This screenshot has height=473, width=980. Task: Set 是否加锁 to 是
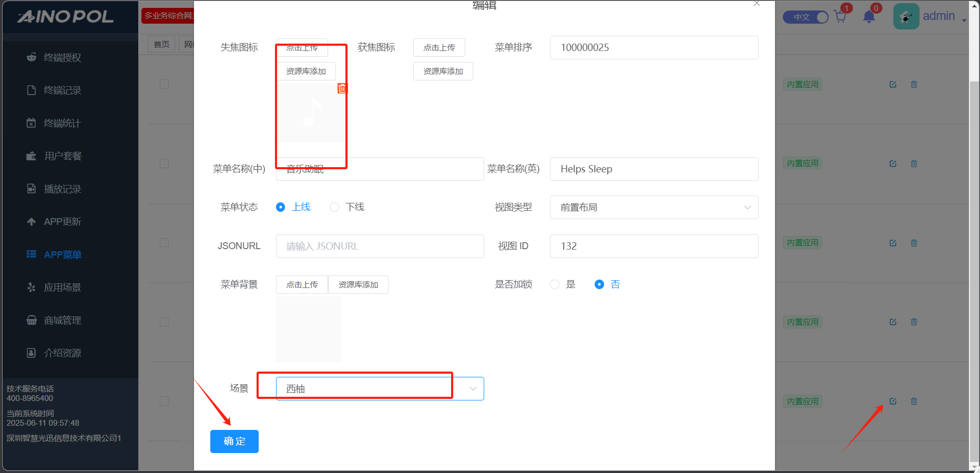click(555, 284)
